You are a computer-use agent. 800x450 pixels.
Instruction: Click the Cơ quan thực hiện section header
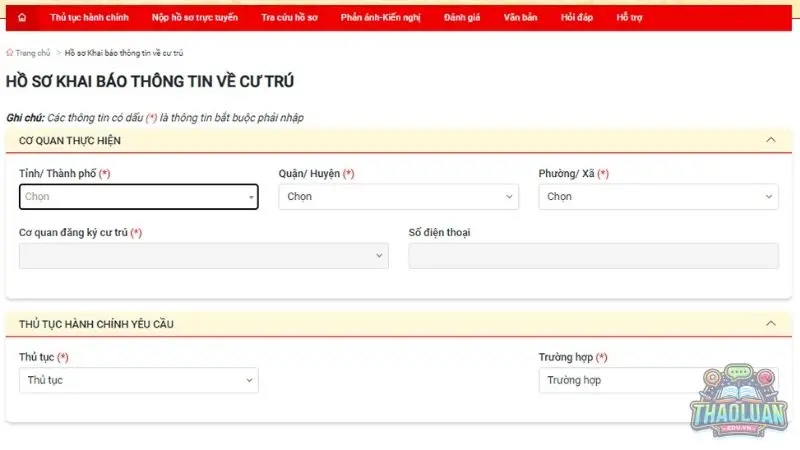pyautogui.click(x=398, y=140)
